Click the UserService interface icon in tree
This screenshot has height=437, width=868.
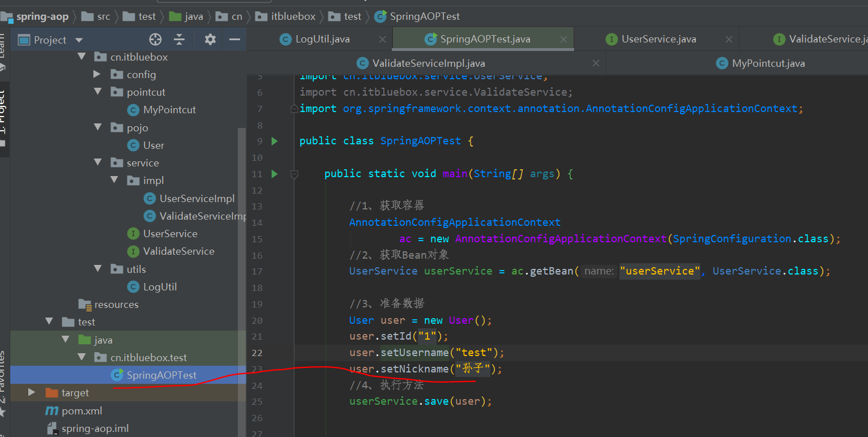click(x=133, y=234)
